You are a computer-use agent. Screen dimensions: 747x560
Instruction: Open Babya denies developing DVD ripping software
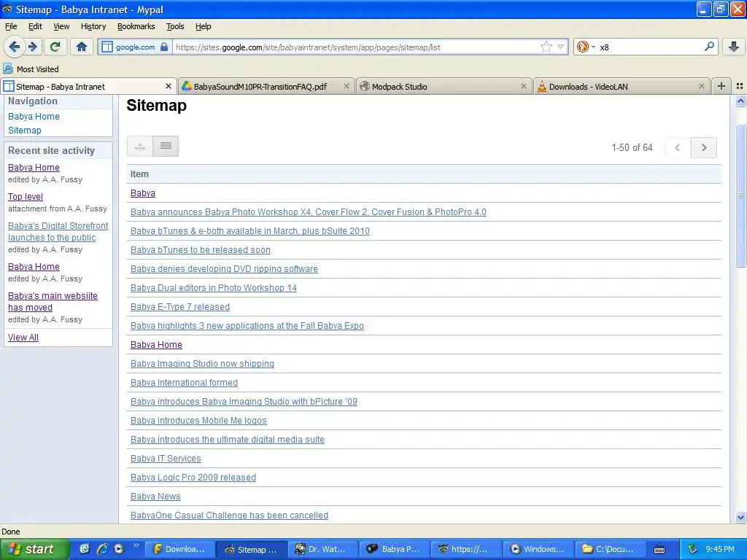point(224,269)
